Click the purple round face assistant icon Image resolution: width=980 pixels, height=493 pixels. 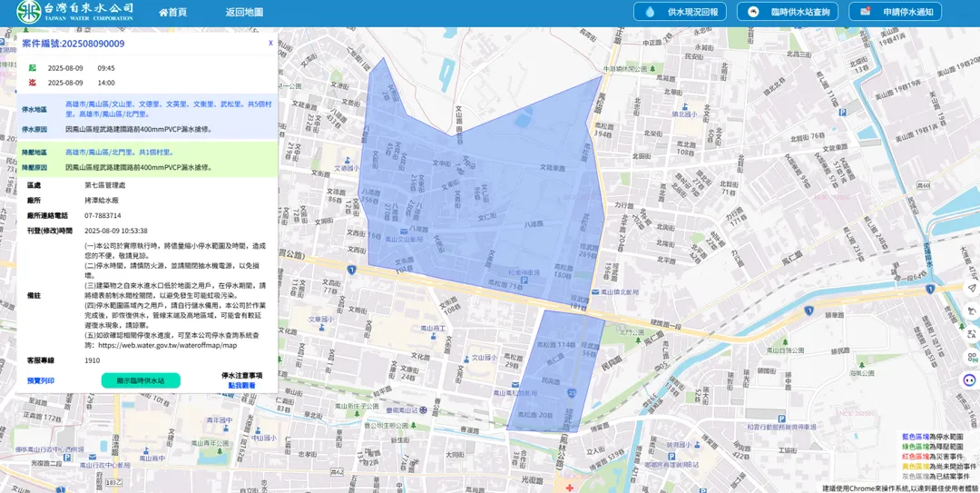pos(969,380)
